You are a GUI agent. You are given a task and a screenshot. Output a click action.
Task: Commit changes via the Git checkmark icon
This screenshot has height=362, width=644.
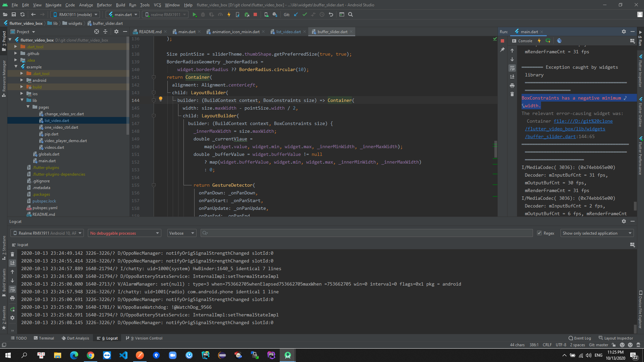[x=305, y=14]
